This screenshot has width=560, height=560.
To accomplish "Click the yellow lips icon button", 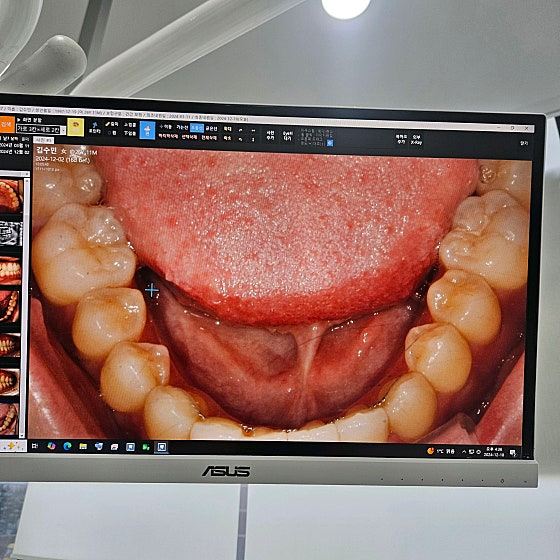I will [75, 127].
